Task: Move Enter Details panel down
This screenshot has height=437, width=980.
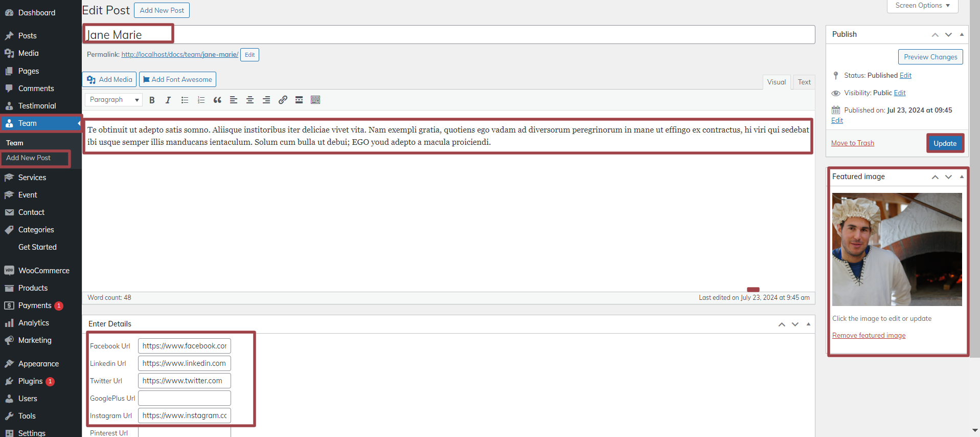Action: coord(795,324)
